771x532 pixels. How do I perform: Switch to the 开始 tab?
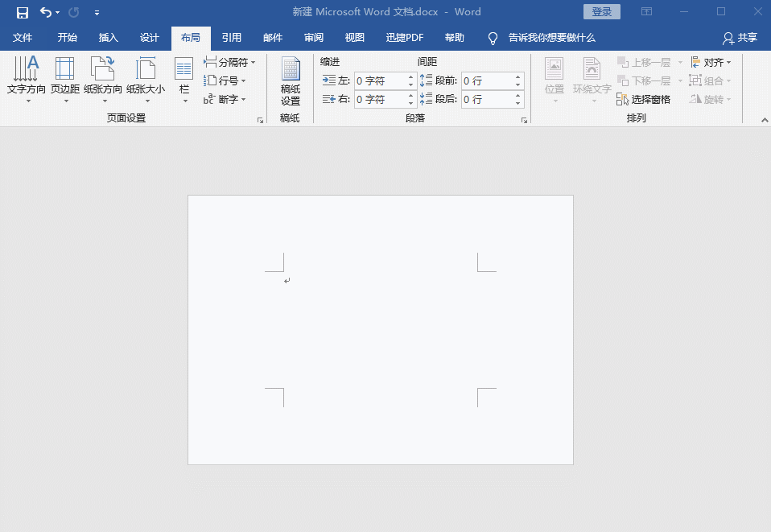[68, 38]
